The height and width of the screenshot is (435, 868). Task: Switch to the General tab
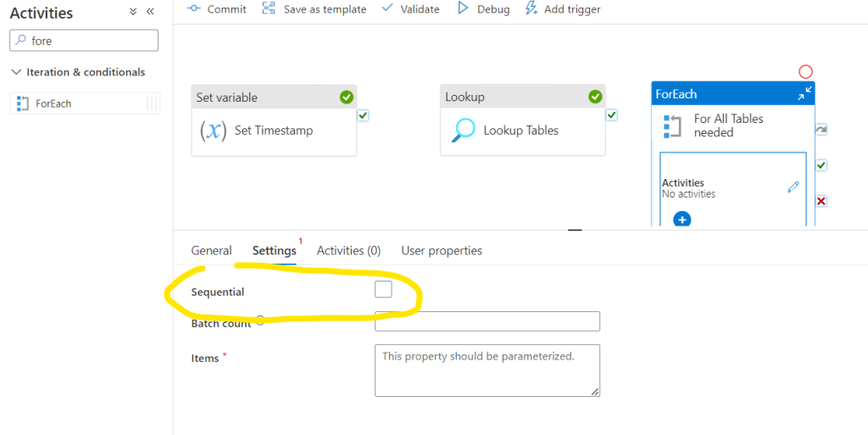[211, 251]
